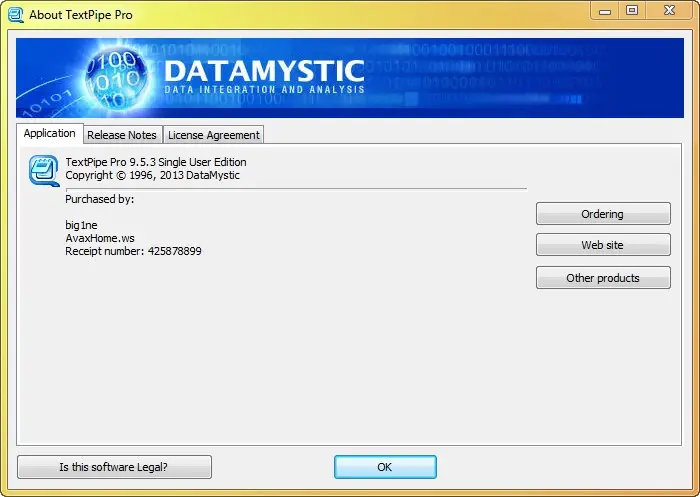Image resolution: width=700 pixels, height=497 pixels.
Task: Select the Application tab
Action: 50,133
